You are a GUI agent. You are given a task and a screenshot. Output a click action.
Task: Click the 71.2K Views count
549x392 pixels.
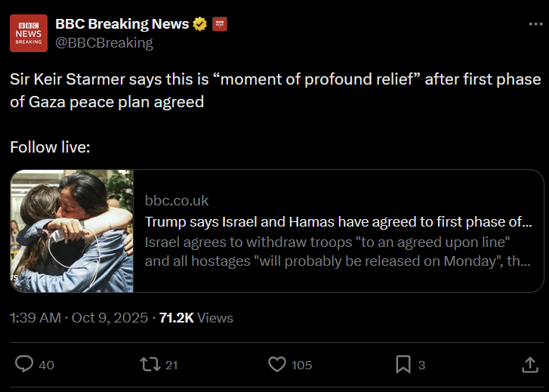point(196,318)
